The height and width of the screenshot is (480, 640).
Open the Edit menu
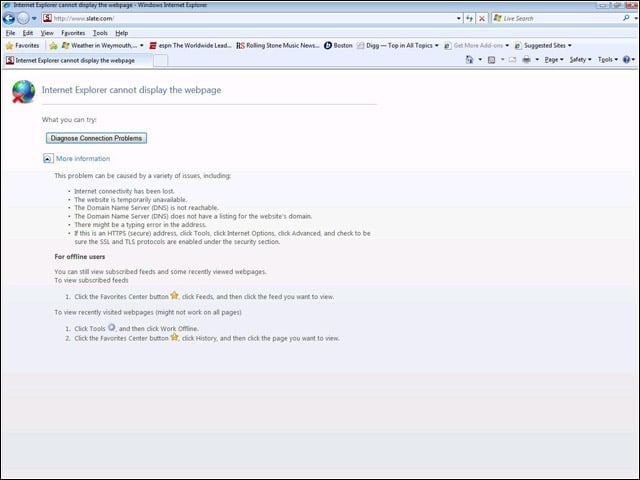(x=28, y=33)
